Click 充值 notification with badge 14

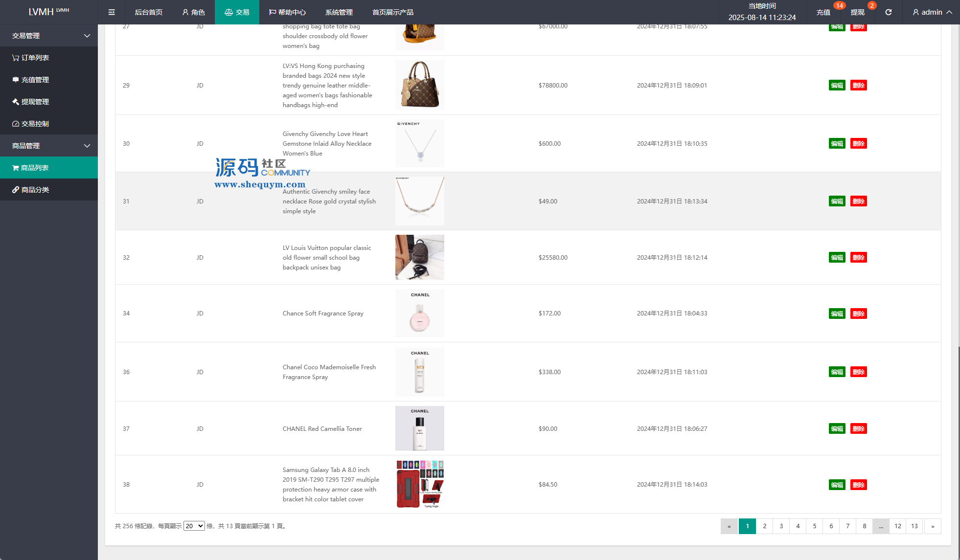pyautogui.click(x=823, y=12)
